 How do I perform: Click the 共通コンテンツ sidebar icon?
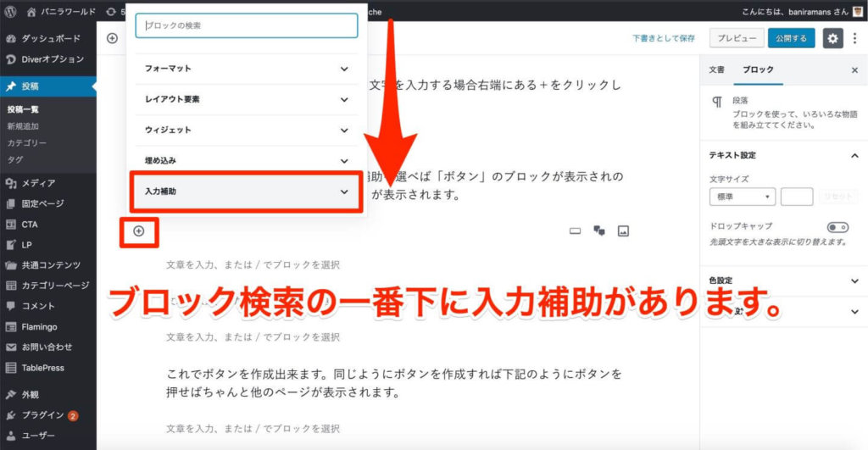point(10,265)
